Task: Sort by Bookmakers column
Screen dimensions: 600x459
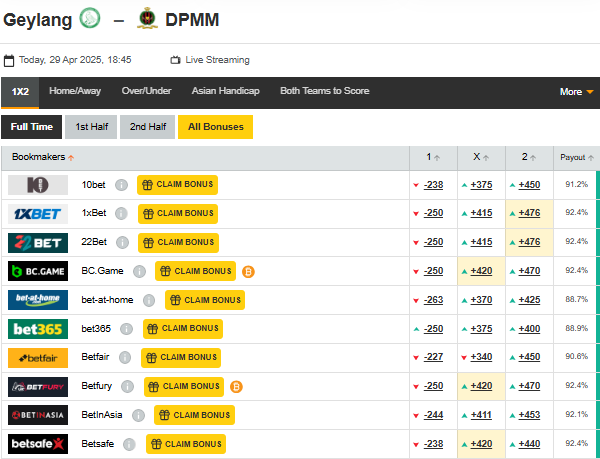Action: click(42, 158)
